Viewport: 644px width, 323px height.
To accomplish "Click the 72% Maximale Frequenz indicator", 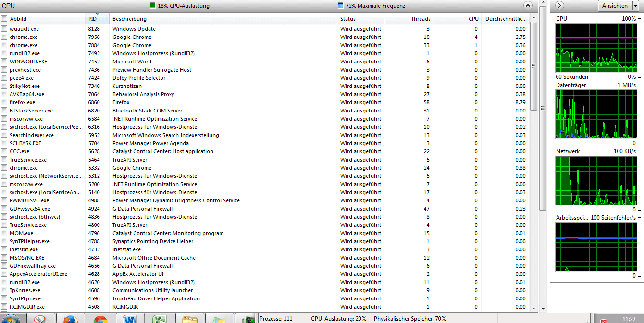I will click(372, 6).
